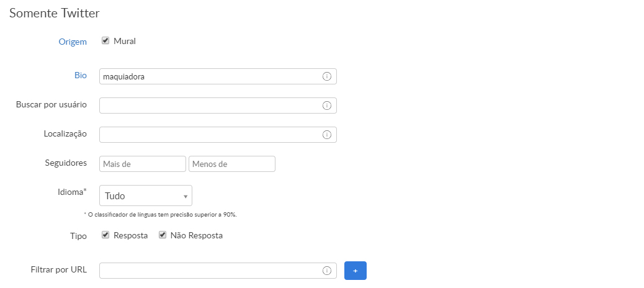Open the Idioma dropdown showing Tudo

(145, 196)
